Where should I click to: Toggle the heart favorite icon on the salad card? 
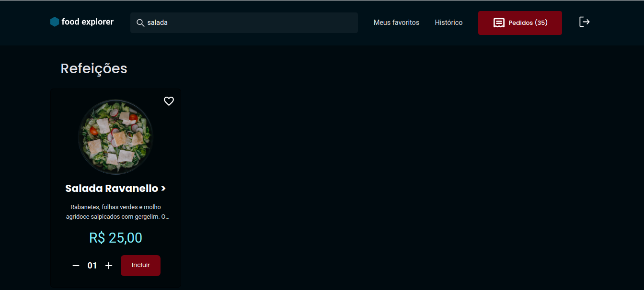point(169,101)
